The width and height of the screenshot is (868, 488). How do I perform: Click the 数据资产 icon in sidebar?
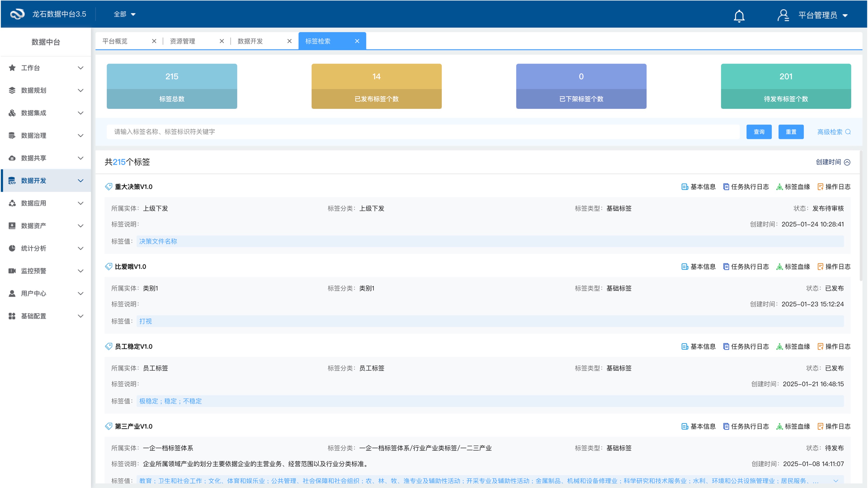click(12, 226)
